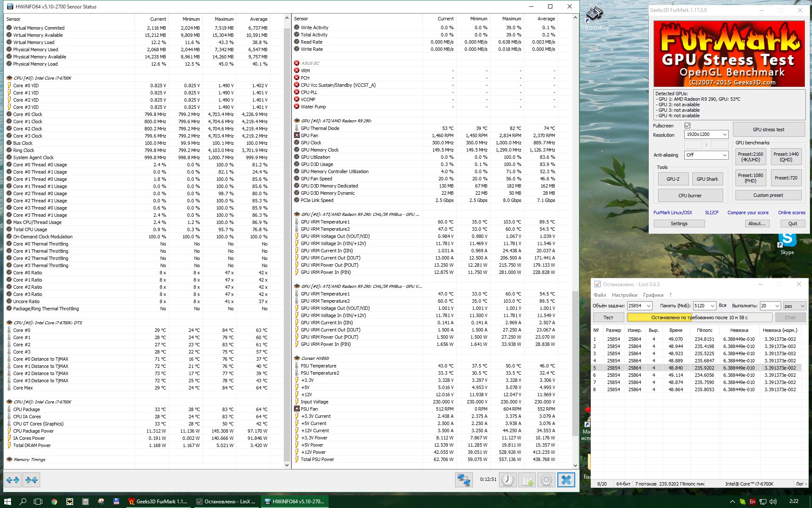This screenshot has height=508, width=812.
Task: Click HWiNFO right panel vertical scrollbar
Action: click(x=575, y=364)
